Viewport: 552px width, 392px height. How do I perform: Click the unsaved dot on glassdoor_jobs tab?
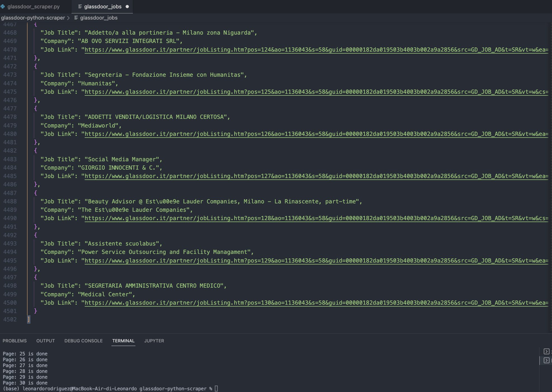[127, 6]
